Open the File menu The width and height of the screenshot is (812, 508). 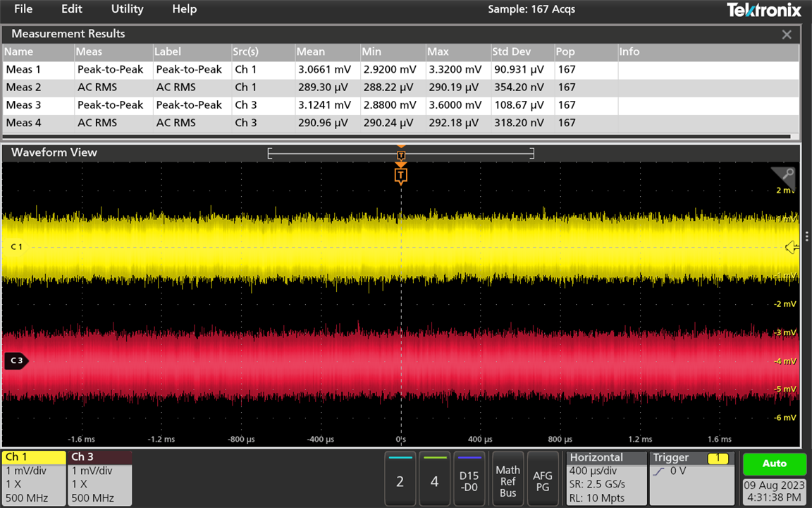(23, 9)
